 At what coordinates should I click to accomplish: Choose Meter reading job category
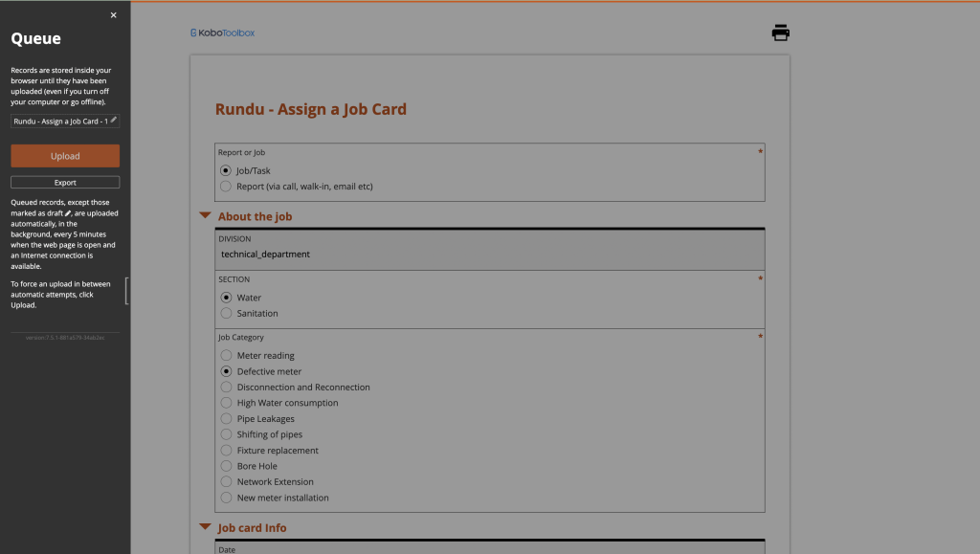click(227, 356)
